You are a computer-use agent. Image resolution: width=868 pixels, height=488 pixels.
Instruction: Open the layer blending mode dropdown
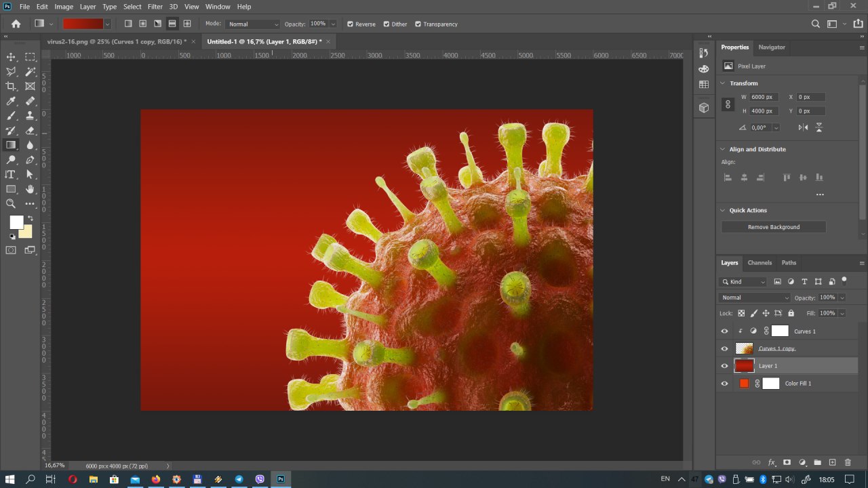(x=755, y=298)
